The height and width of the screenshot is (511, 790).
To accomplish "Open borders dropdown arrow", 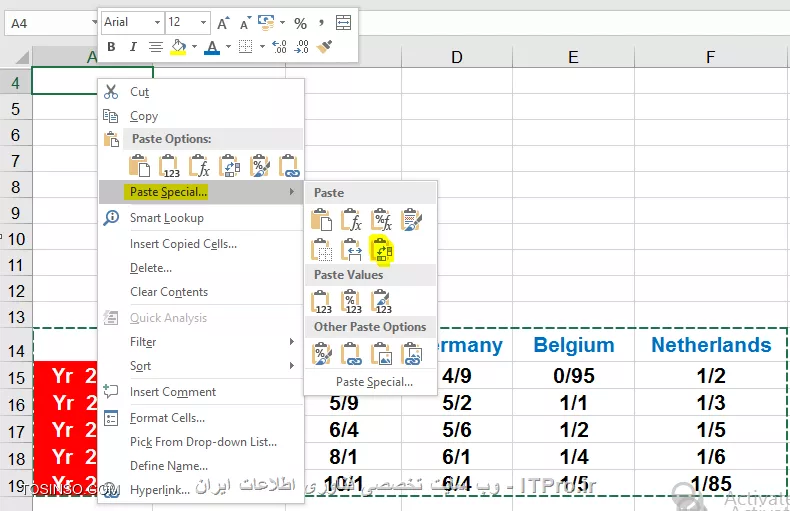I will 262,47.
